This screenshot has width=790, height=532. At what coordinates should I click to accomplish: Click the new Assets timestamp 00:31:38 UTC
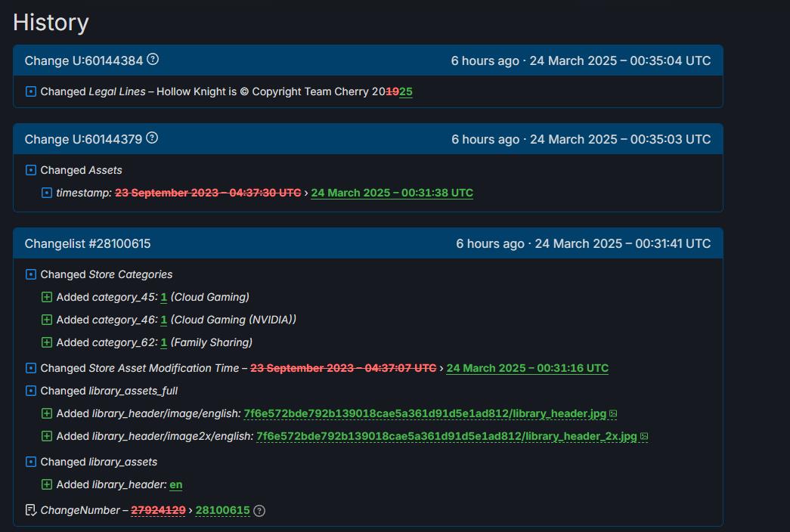click(x=392, y=193)
